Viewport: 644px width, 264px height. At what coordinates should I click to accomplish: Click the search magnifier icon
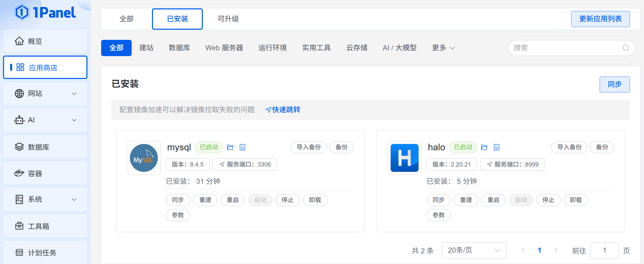click(x=626, y=48)
